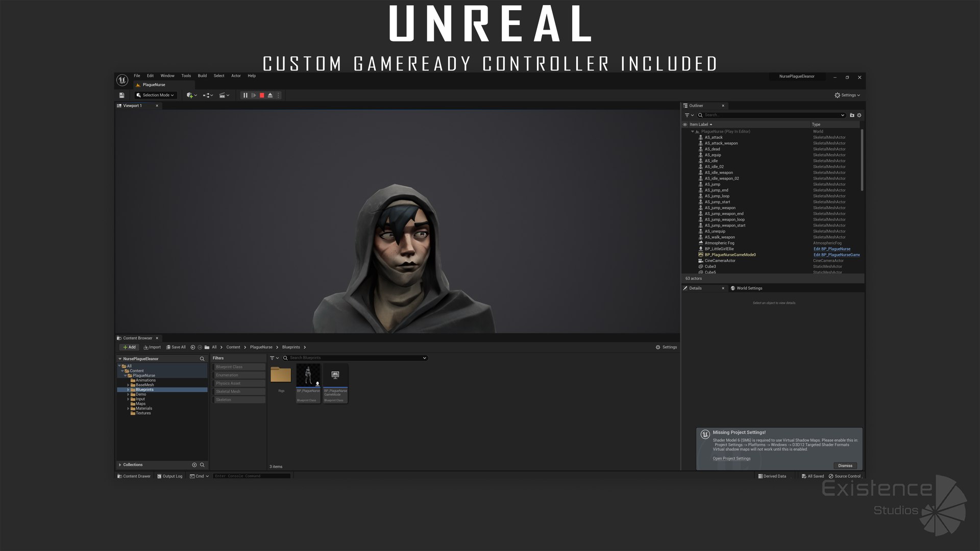980x551 pixels.
Task: Sort the Outliner by Item Label
Action: tap(700, 124)
